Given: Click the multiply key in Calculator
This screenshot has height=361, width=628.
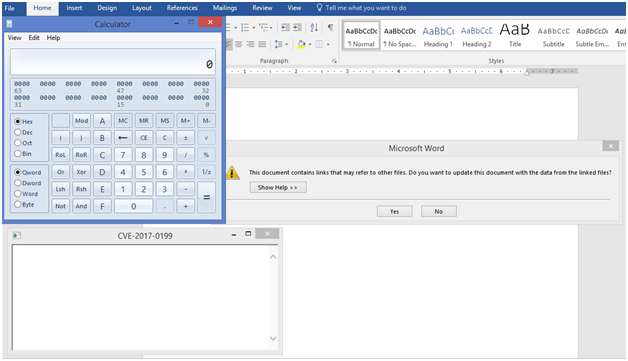Looking at the screenshot, I should pyautogui.click(x=185, y=172).
